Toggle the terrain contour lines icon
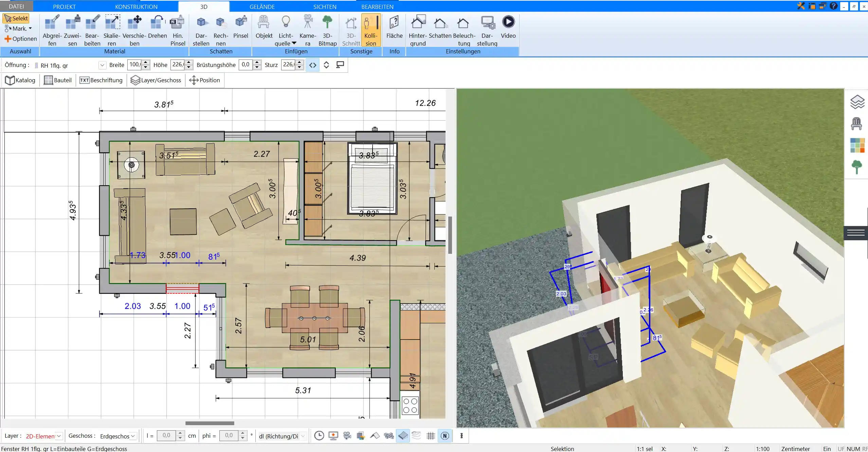The height and width of the screenshot is (452, 868). 416,436
